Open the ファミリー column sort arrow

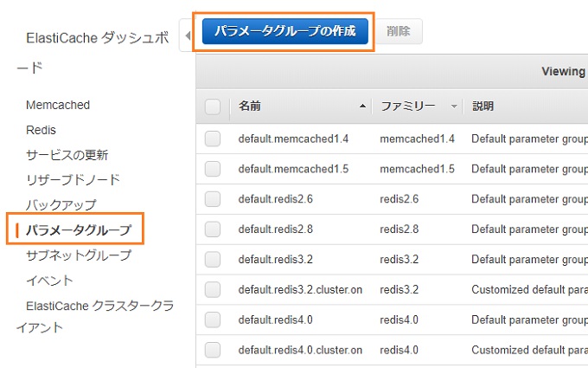(x=454, y=107)
